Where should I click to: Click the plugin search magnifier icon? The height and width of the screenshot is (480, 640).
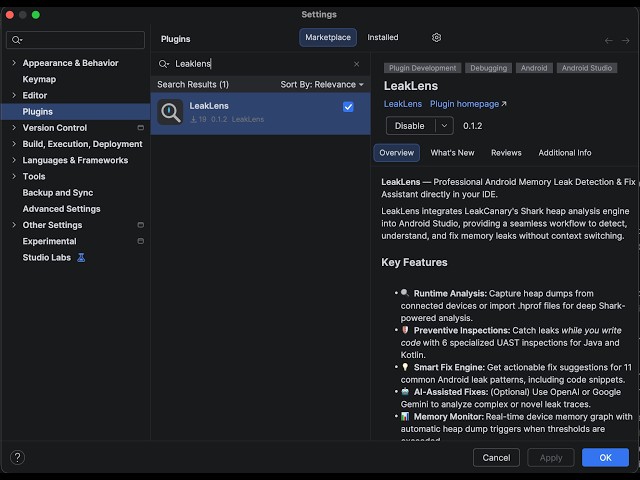point(164,64)
